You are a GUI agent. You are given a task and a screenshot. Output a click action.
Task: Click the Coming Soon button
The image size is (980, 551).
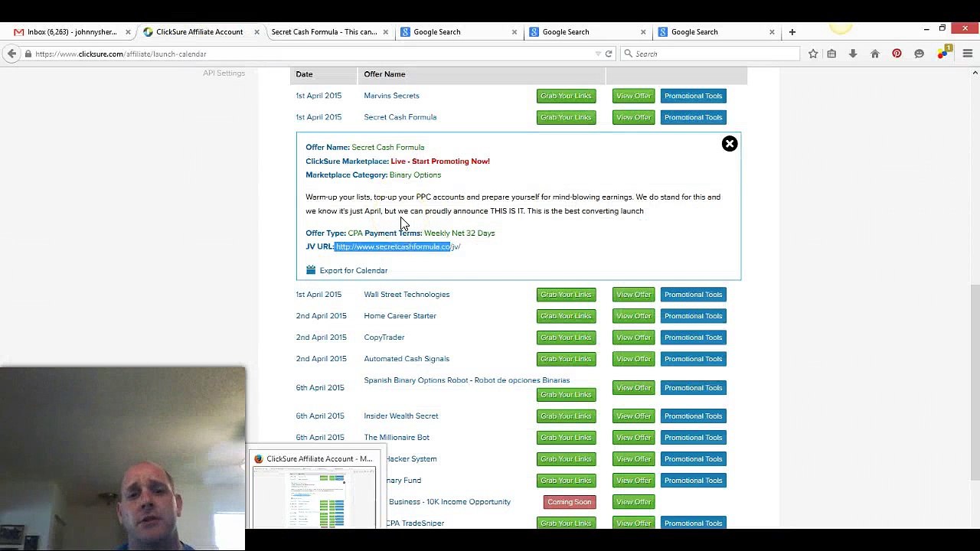pos(569,501)
